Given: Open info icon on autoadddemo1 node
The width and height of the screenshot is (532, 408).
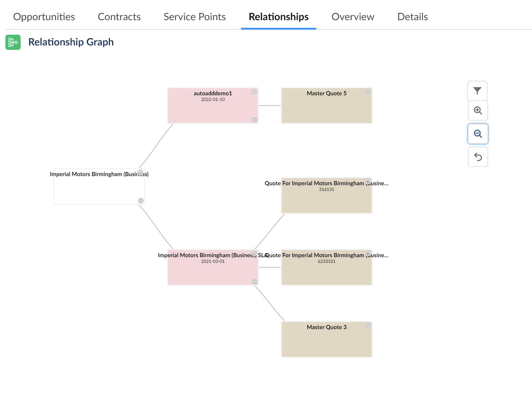Looking at the screenshot, I should pos(254,92).
